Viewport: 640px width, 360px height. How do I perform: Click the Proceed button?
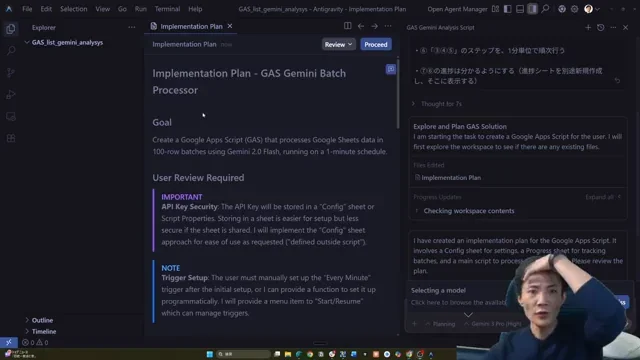(376, 44)
